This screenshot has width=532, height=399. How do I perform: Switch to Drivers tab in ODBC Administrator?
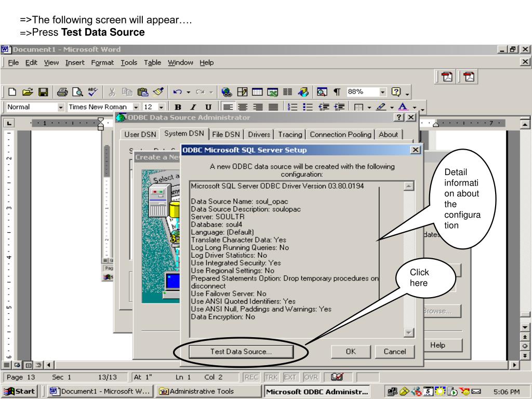point(259,135)
